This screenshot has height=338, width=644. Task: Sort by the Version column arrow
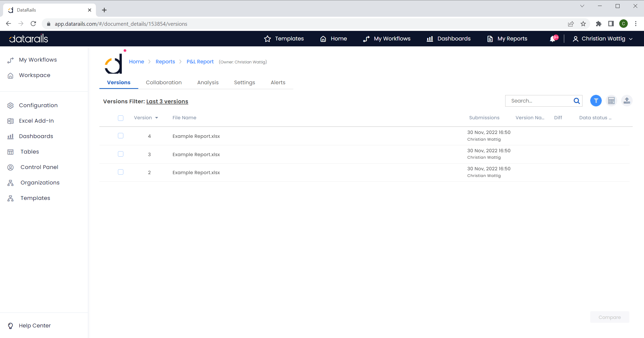point(157,118)
